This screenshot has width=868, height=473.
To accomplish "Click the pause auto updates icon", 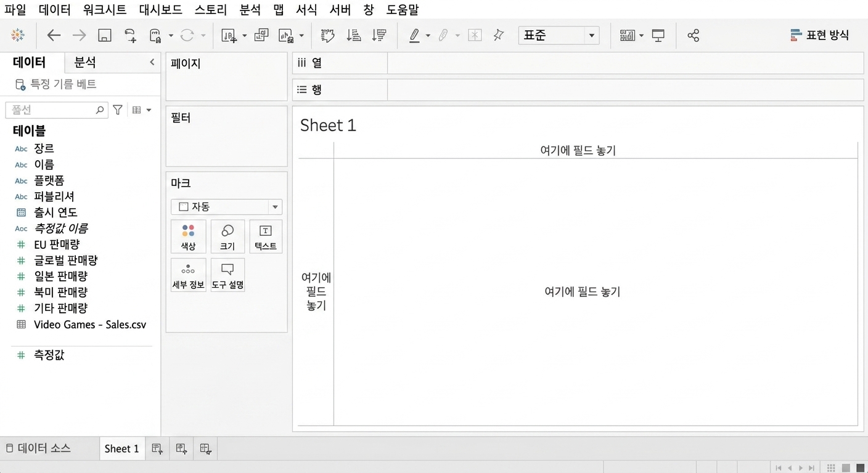I will (x=156, y=35).
